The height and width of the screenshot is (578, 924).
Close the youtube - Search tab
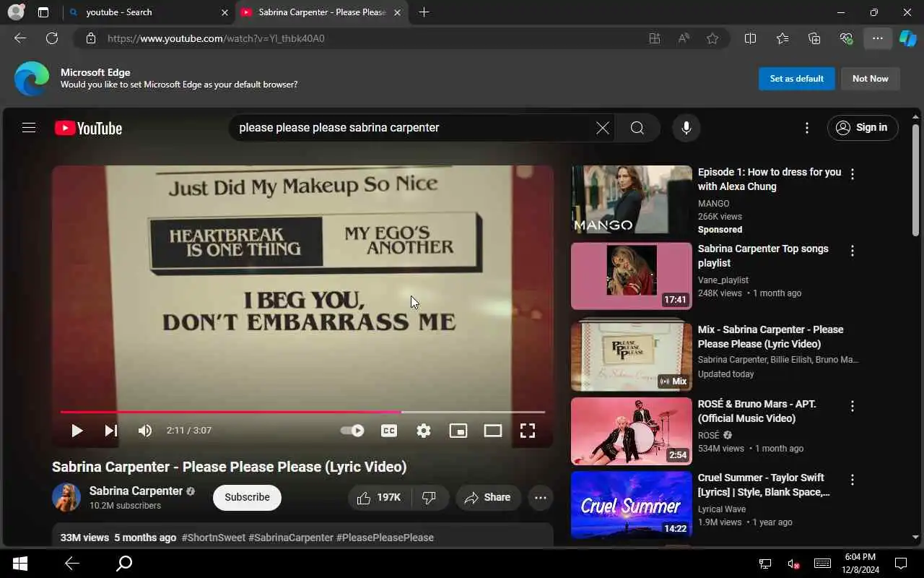(225, 12)
